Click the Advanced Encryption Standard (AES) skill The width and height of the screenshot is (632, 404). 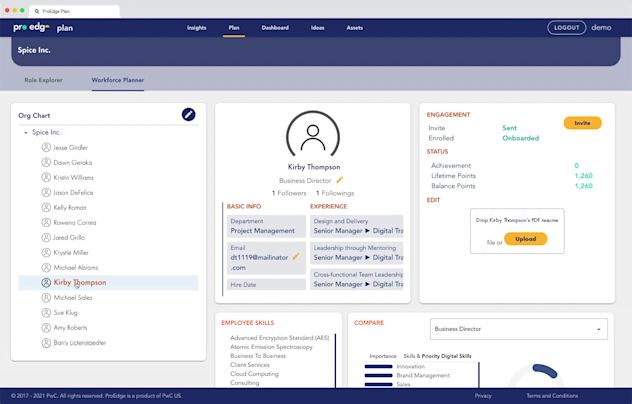click(280, 338)
